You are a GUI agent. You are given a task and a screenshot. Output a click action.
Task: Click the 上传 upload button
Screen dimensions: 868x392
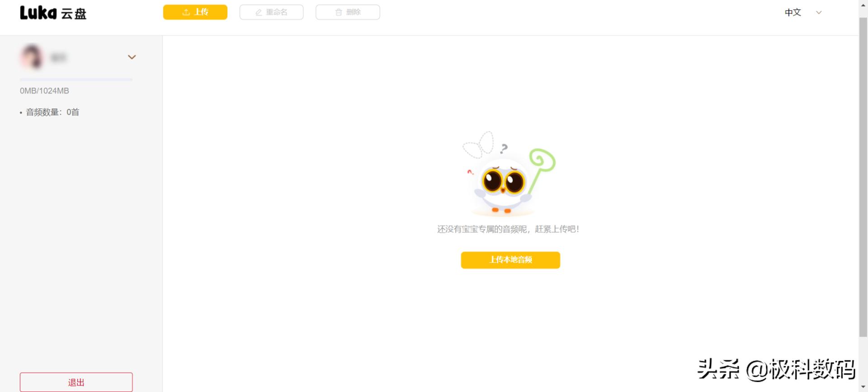(195, 12)
